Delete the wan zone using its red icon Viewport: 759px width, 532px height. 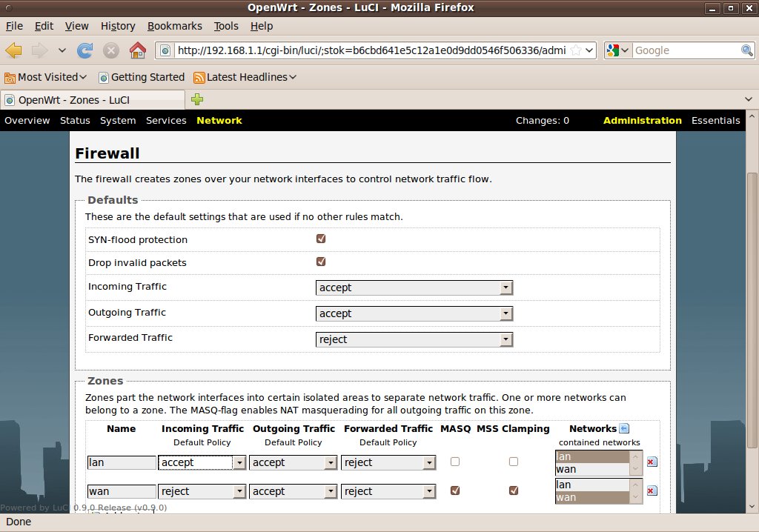click(x=651, y=491)
